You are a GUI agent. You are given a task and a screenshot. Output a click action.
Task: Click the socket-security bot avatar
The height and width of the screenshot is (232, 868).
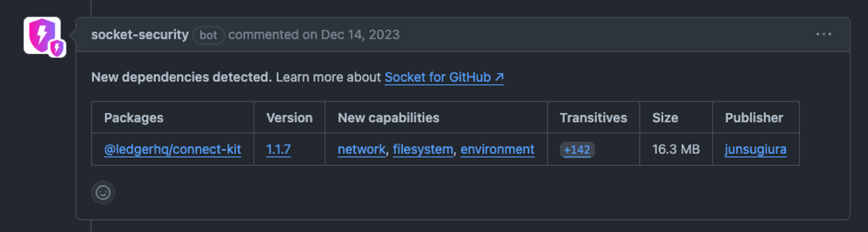(x=39, y=34)
